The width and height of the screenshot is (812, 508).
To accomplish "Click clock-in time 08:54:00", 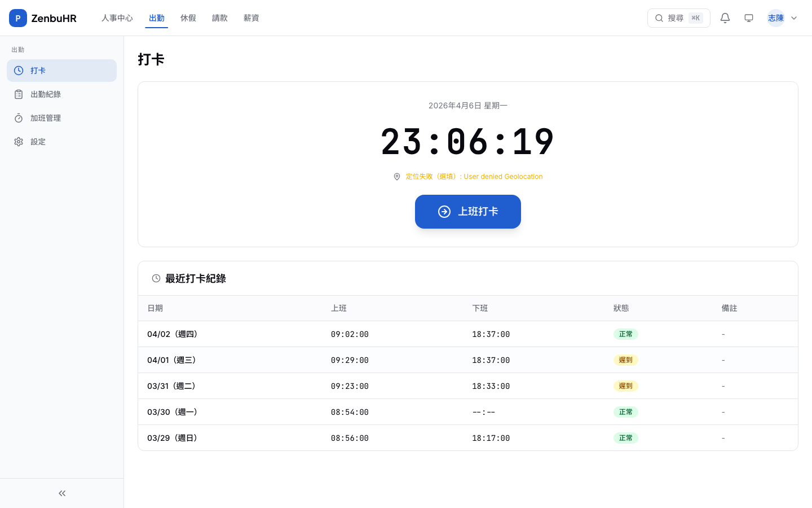I will [350, 412].
